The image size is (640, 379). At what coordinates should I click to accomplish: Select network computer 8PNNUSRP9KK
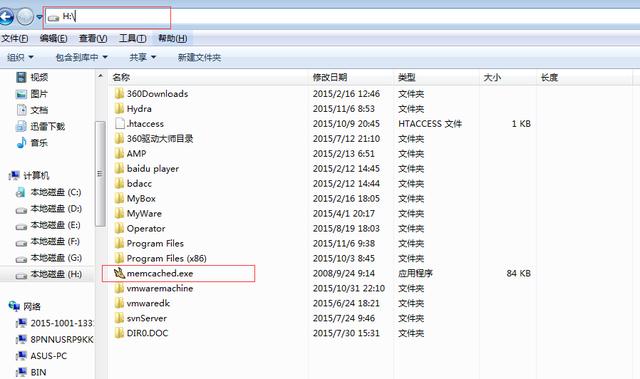54,339
